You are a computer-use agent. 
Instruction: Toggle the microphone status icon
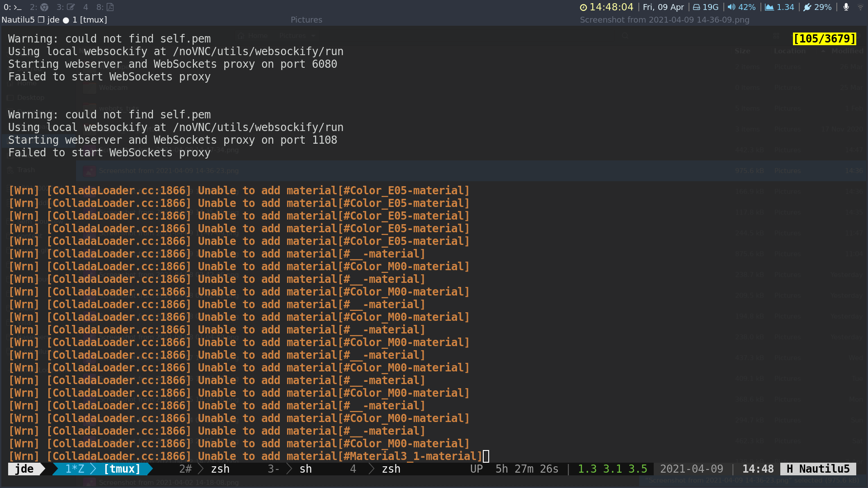pos(846,7)
